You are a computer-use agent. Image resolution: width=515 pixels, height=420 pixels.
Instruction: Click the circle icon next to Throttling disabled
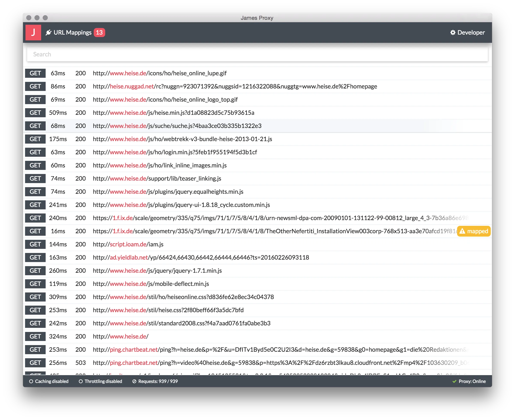point(80,381)
